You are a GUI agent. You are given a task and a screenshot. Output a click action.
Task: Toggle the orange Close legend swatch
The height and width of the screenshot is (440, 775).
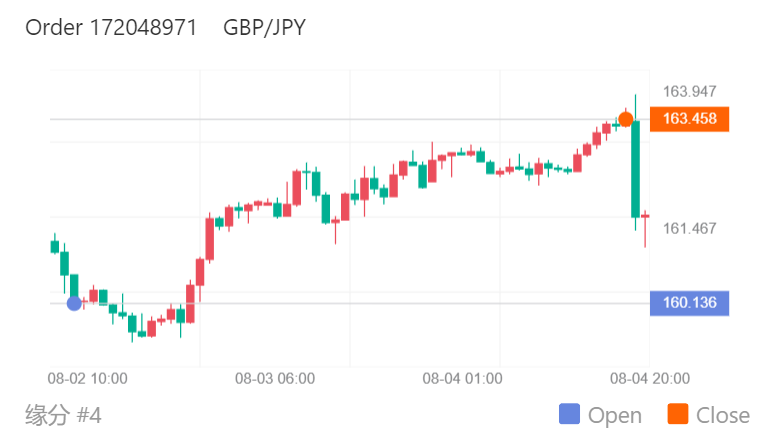click(x=676, y=415)
